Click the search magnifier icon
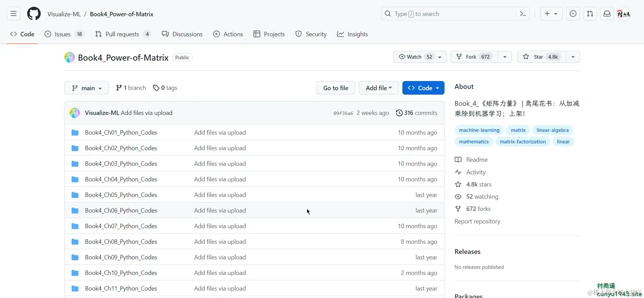 tap(388, 14)
